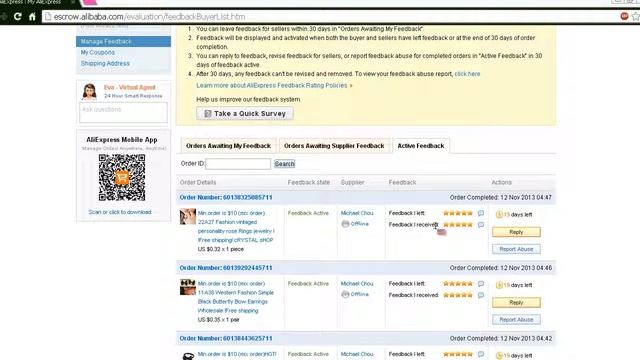The width and height of the screenshot is (640, 360).
Task: Click clock days-left icon in rings order
Action: pyautogui.click(x=499, y=214)
